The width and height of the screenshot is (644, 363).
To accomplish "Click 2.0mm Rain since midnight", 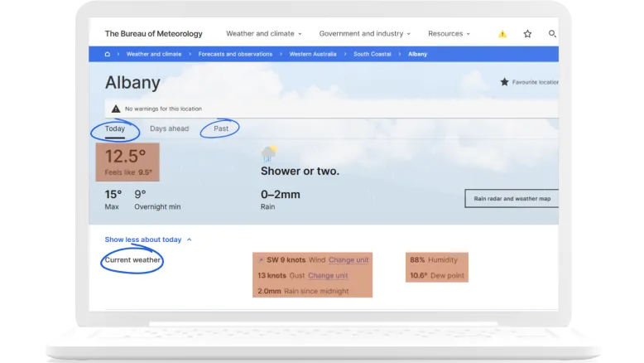I will (x=303, y=291).
